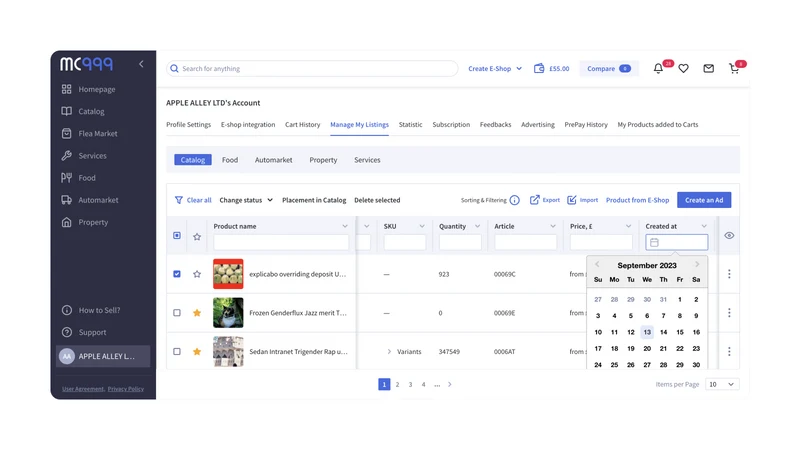Click the Create an Ad button
Image resolution: width=800 pixels, height=450 pixels.
tap(704, 200)
